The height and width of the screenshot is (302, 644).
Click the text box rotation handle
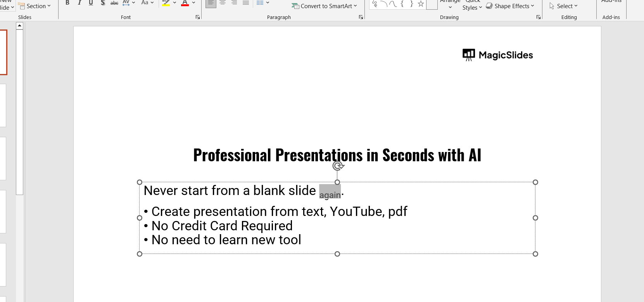coord(338,166)
